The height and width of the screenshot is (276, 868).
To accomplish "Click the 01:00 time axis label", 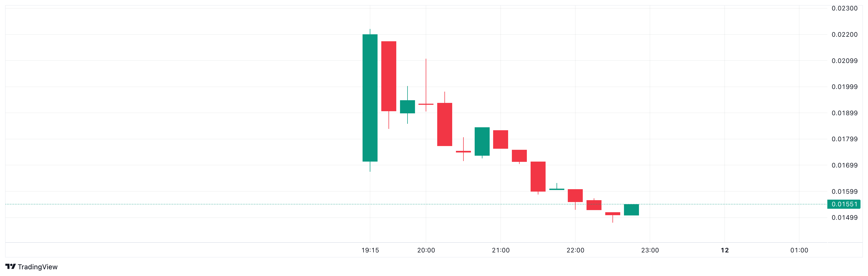I will tap(799, 250).
